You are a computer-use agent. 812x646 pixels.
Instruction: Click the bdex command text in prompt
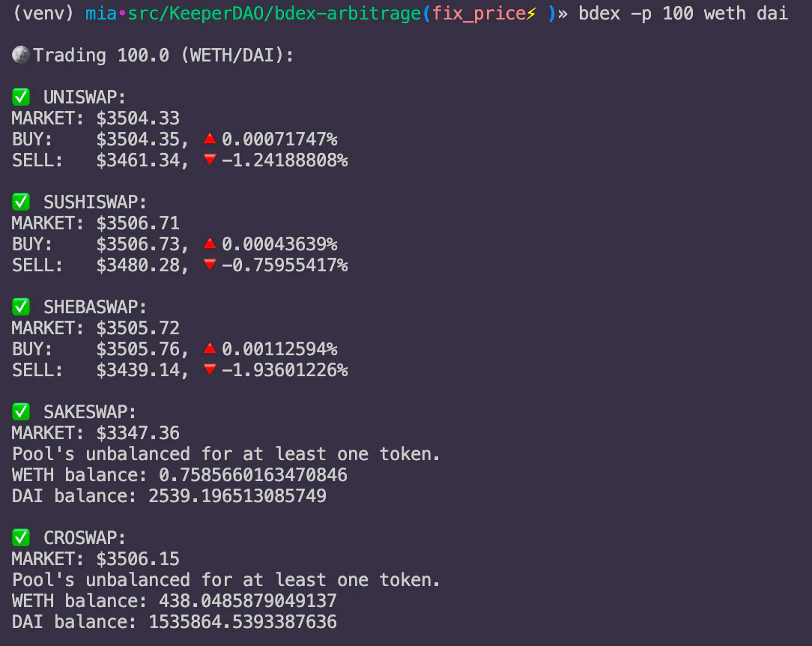599,13
